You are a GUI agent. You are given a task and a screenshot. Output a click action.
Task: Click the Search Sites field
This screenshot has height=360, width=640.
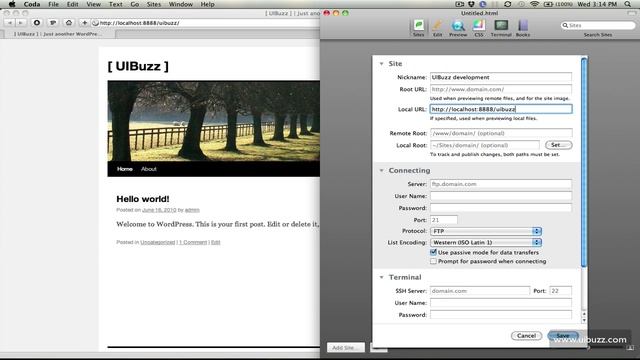(598, 25)
